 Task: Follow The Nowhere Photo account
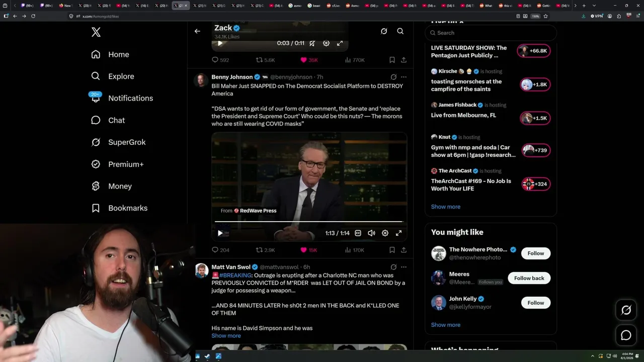click(536, 253)
